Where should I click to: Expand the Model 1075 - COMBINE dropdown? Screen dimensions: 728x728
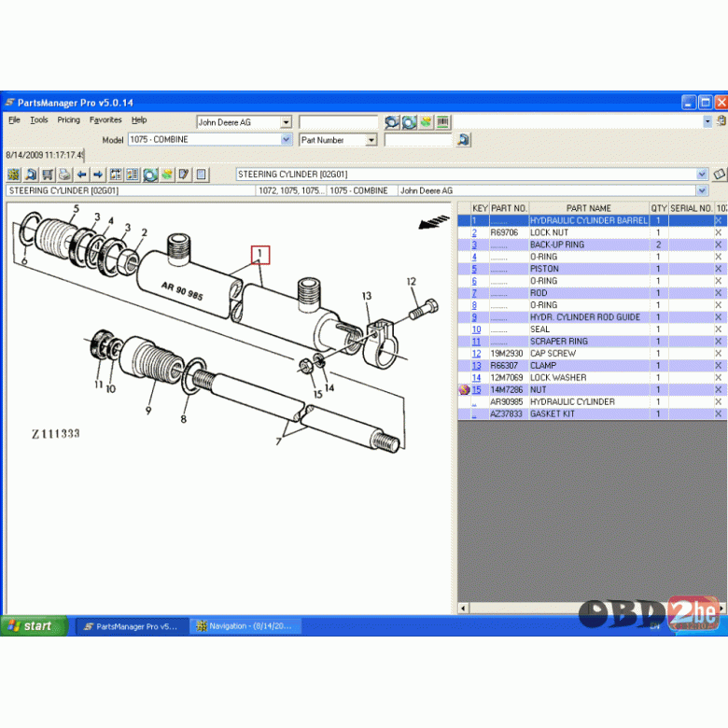pyautogui.click(x=287, y=139)
